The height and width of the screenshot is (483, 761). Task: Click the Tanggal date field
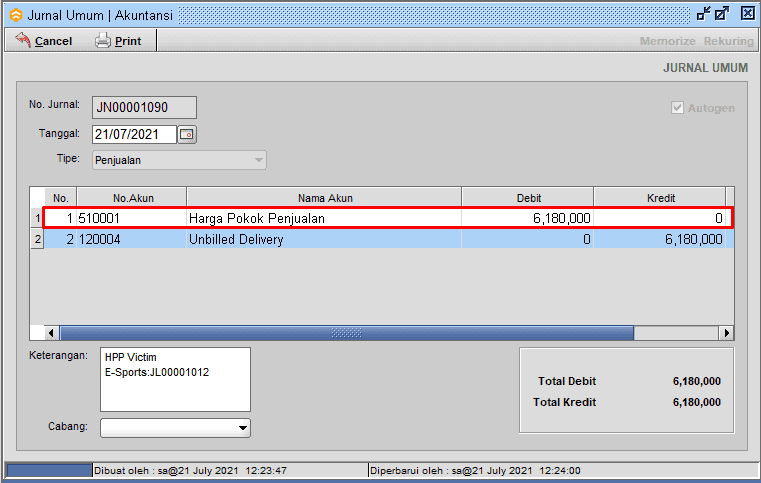[134, 134]
